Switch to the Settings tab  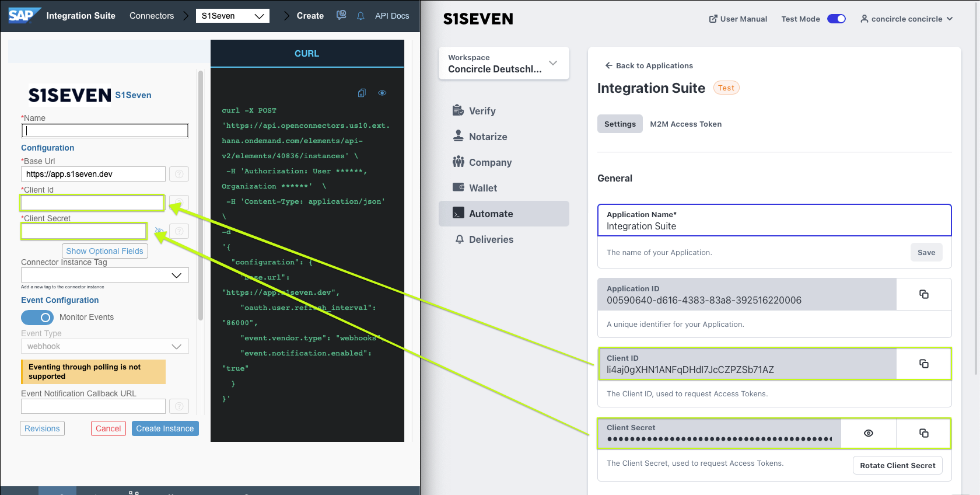pyautogui.click(x=620, y=124)
